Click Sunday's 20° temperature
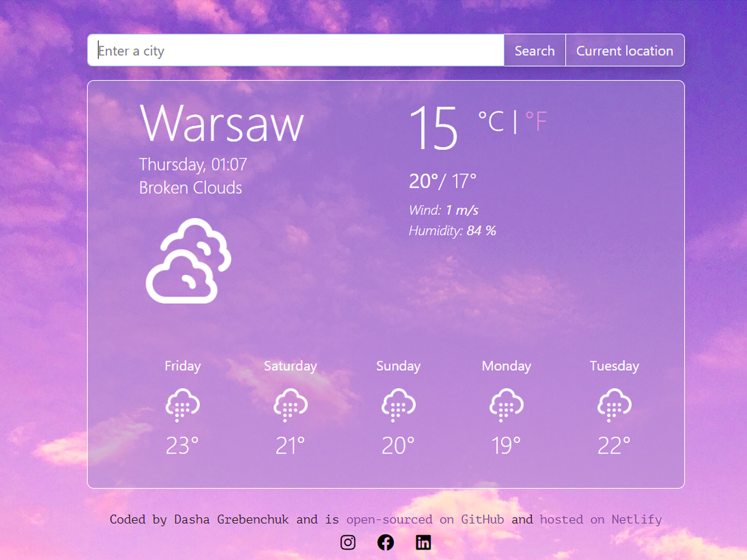 [398, 446]
